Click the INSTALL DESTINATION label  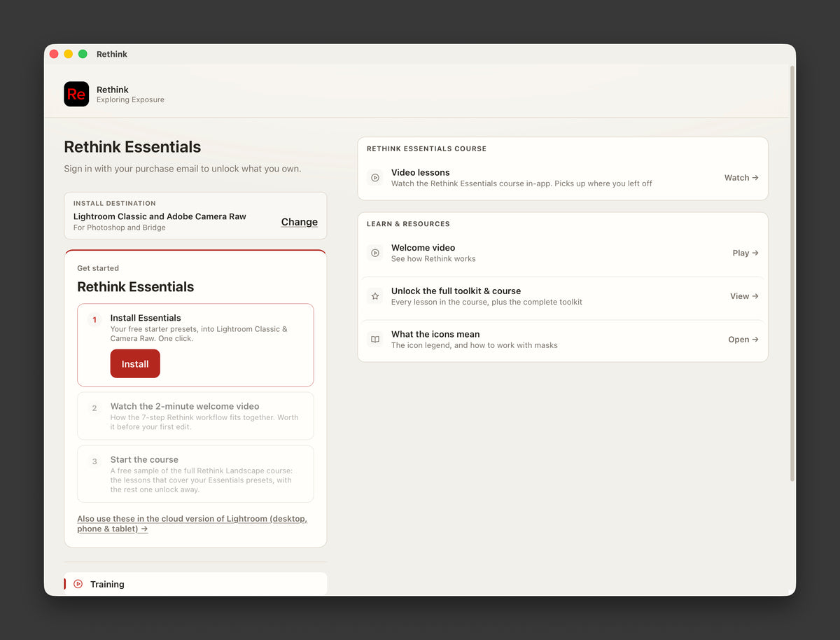(115, 203)
